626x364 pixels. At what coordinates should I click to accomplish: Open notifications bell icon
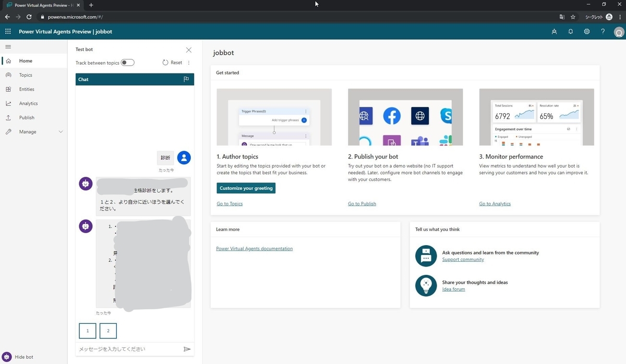(571, 31)
